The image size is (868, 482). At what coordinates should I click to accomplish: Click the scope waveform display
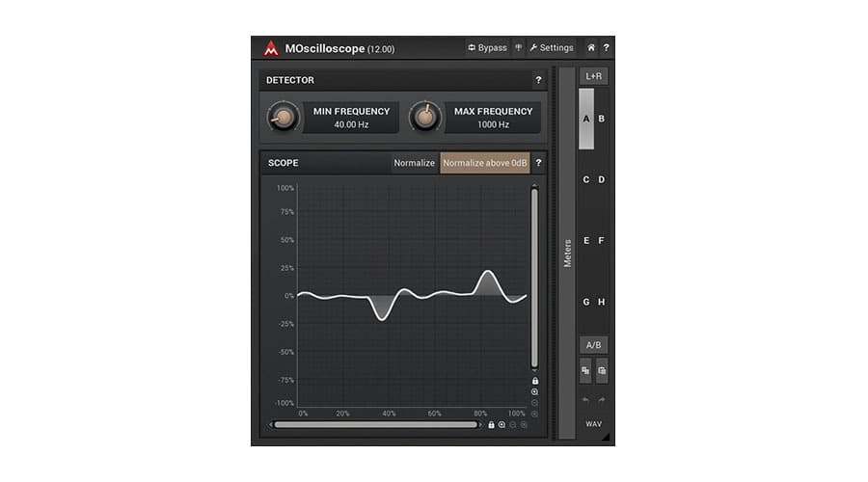click(412, 296)
